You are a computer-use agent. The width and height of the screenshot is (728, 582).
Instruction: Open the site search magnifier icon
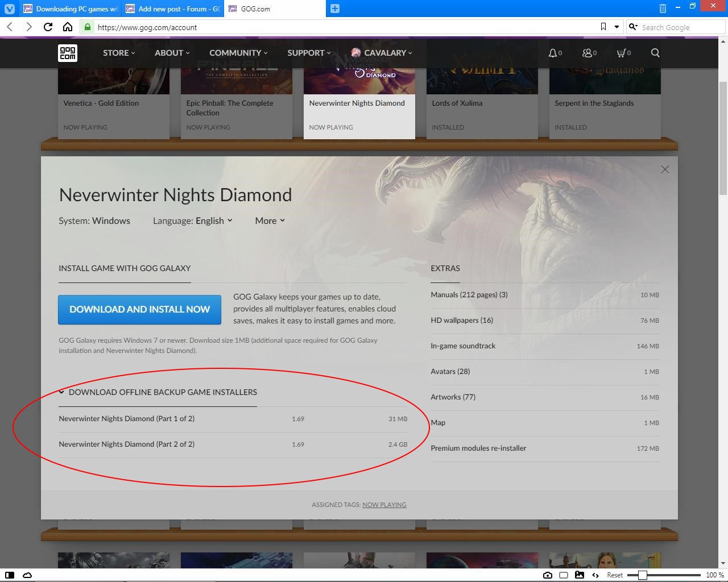click(x=655, y=53)
